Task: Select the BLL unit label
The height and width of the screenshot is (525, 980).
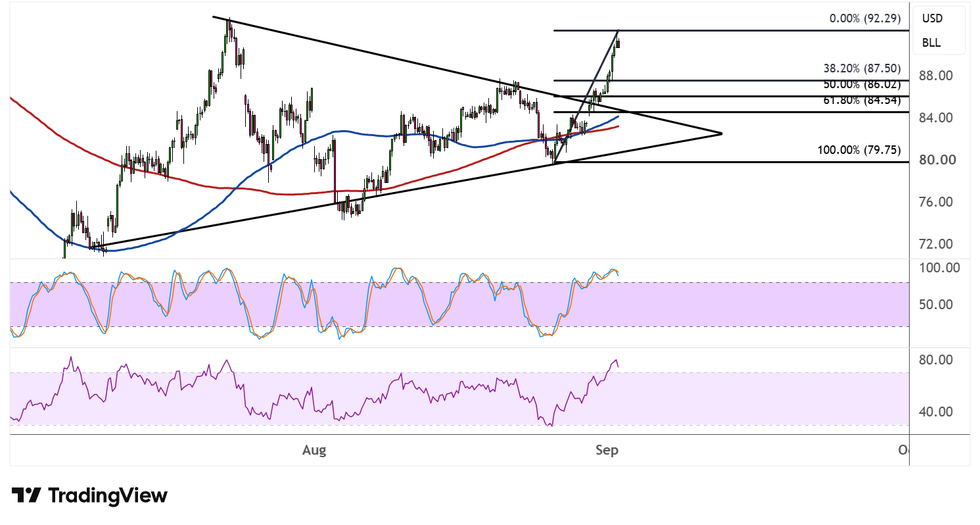Action: 931,43
